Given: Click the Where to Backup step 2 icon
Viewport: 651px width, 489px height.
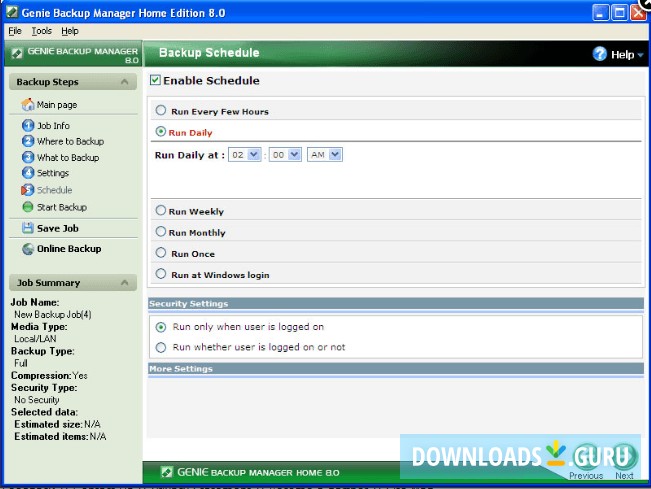Looking at the screenshot, I should coord(27,141).
